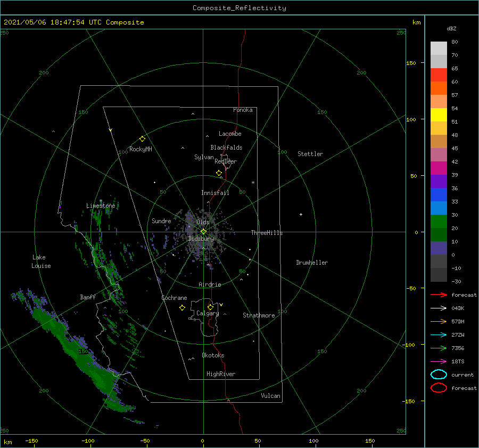Click the magenta 18TS arrow legend icon
Image resolution: width=479 pixels, height=448 pixels.
pos(439,362)
